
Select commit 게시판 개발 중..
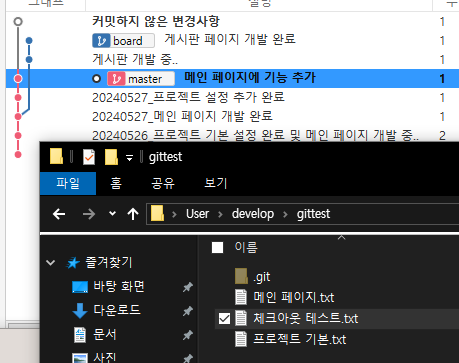pos(135,60)
